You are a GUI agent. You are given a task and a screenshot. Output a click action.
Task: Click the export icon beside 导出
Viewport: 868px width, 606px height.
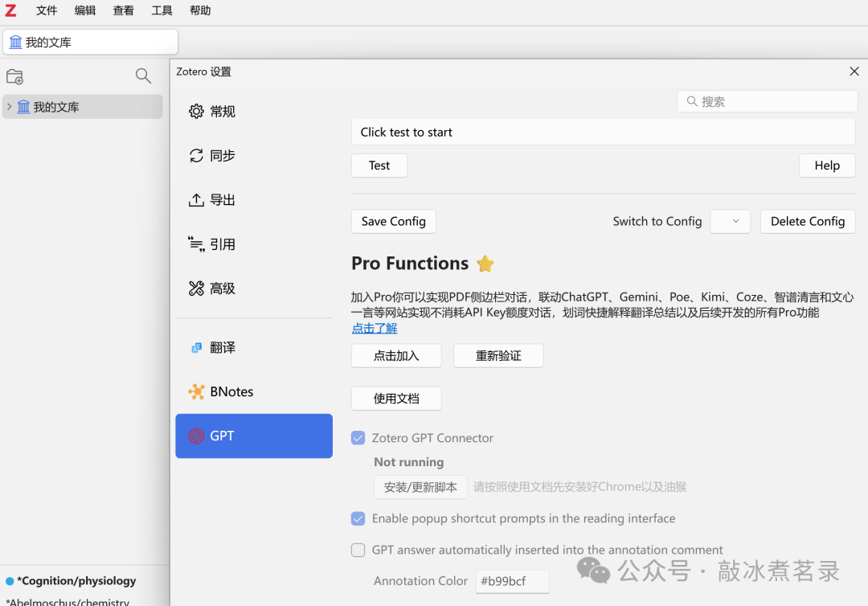(x=196, y=200)
